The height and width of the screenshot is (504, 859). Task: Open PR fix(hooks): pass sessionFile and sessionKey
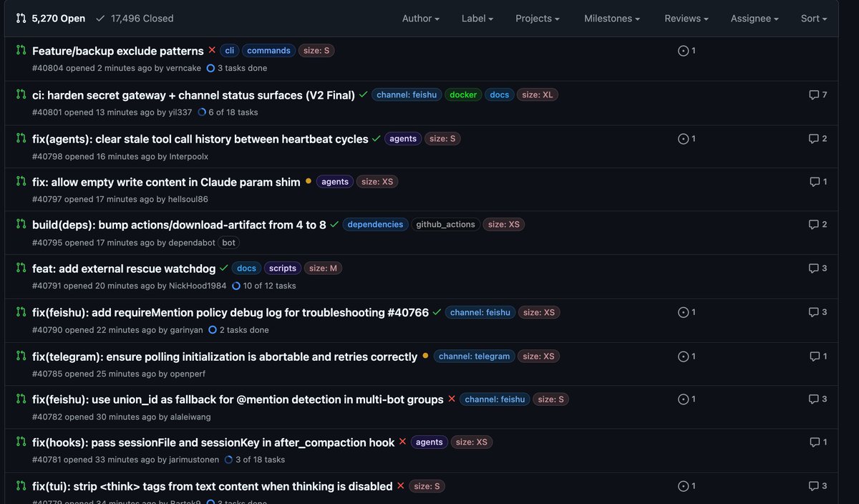click(x=213, y=442)
